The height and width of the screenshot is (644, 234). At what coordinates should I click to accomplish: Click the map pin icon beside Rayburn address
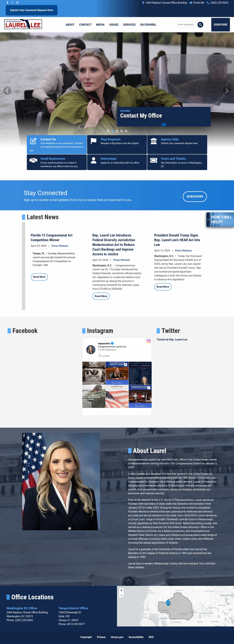143,3
